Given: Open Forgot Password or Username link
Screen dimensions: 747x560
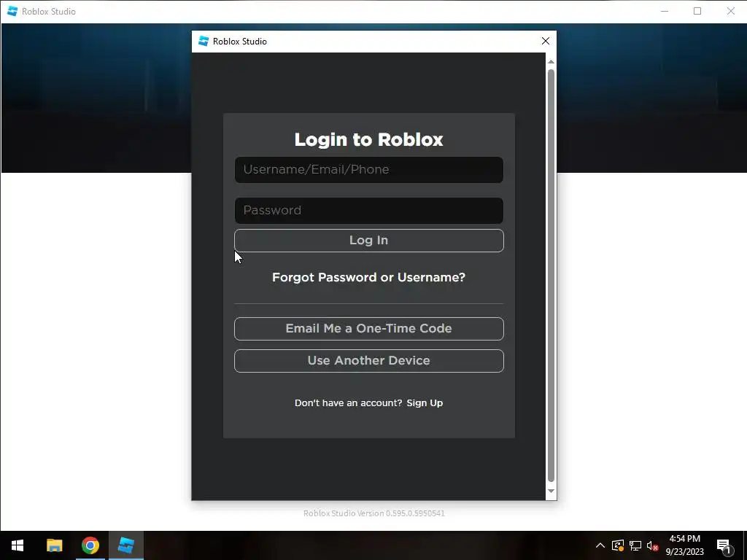Looking at the screenshot, I should tap(368, 277).
